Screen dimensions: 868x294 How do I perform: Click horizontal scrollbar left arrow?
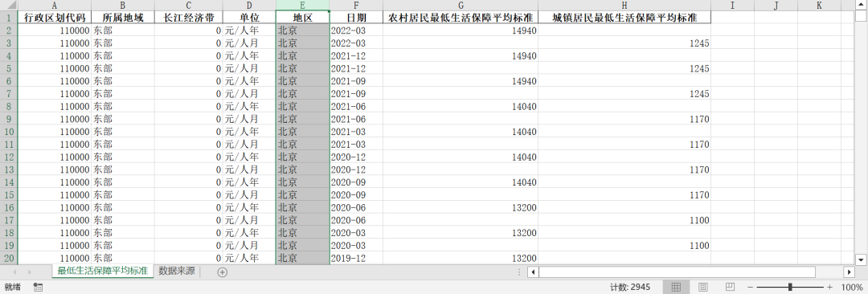pos(533,272)
